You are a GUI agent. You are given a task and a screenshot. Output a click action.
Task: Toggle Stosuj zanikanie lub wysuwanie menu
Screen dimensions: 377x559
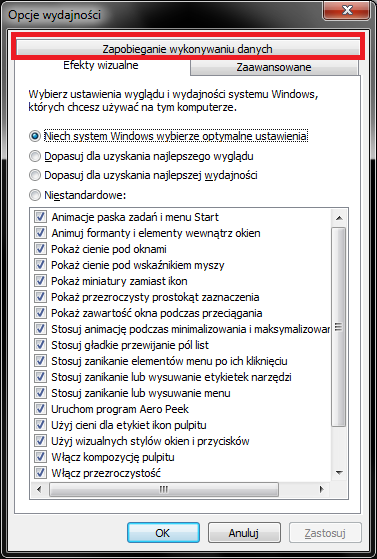pyautogui.click(x=40, y=393)
